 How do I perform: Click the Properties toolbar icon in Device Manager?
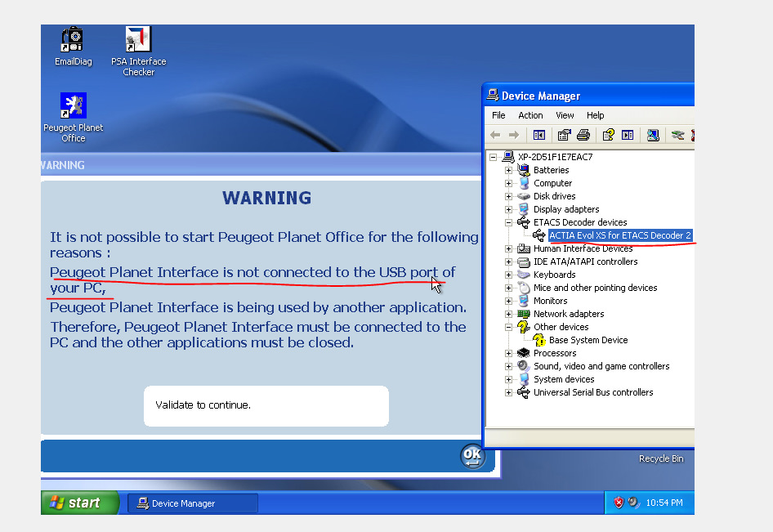click(x=564, y=135)
